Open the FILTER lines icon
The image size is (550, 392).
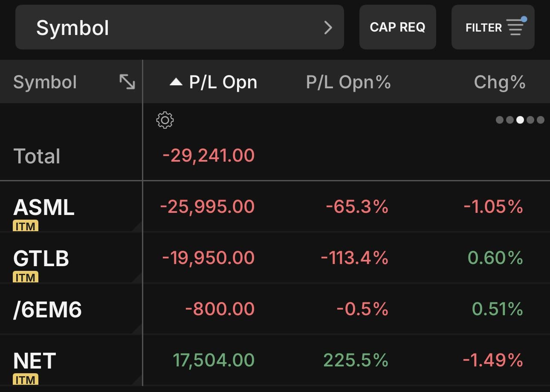pos(515,27)
